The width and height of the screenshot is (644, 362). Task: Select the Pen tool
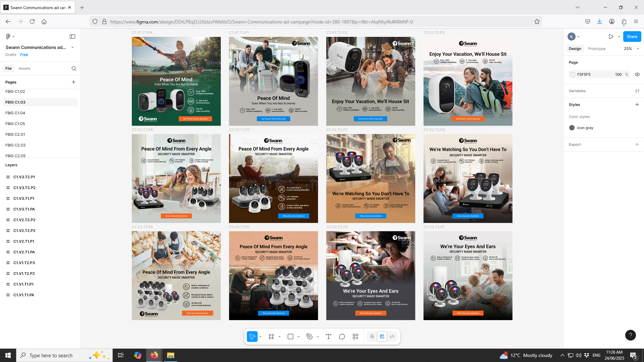tap(310, 337)
